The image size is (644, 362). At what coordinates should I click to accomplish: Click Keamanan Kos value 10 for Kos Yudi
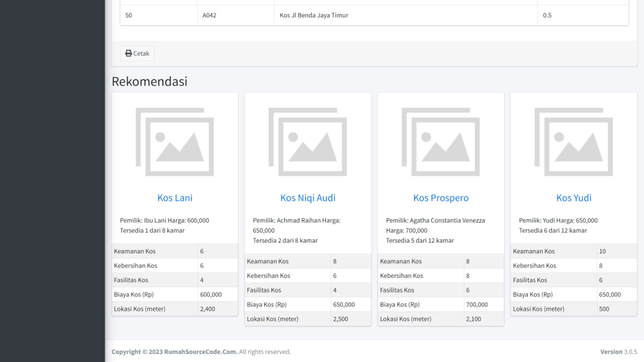603,251
